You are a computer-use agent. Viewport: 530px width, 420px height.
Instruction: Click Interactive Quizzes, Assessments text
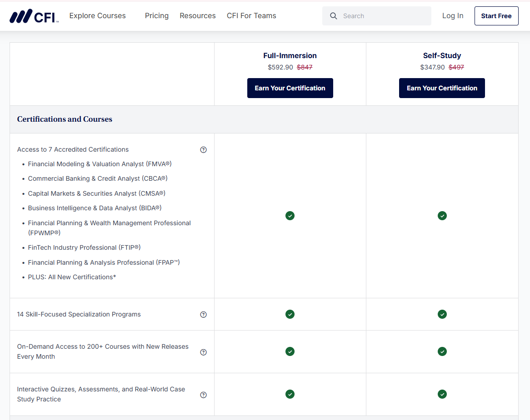pyautogui.click(x=101, y=394)
